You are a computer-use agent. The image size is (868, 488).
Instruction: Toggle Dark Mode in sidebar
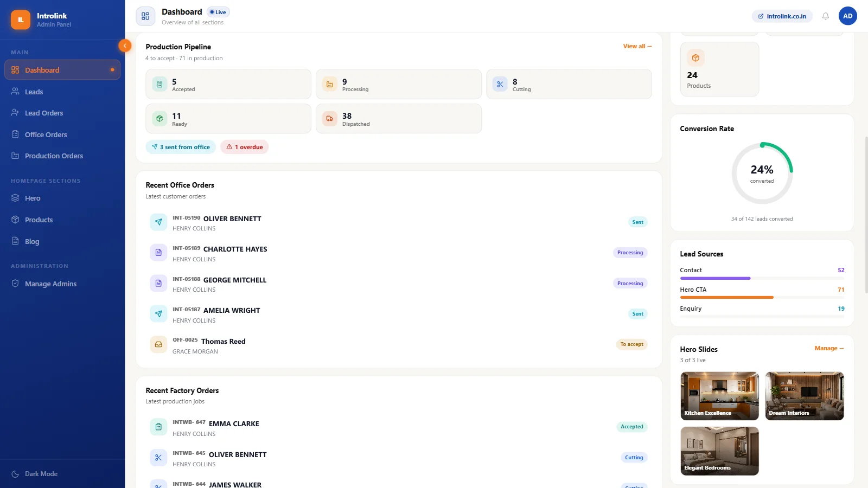click(62, 474)
